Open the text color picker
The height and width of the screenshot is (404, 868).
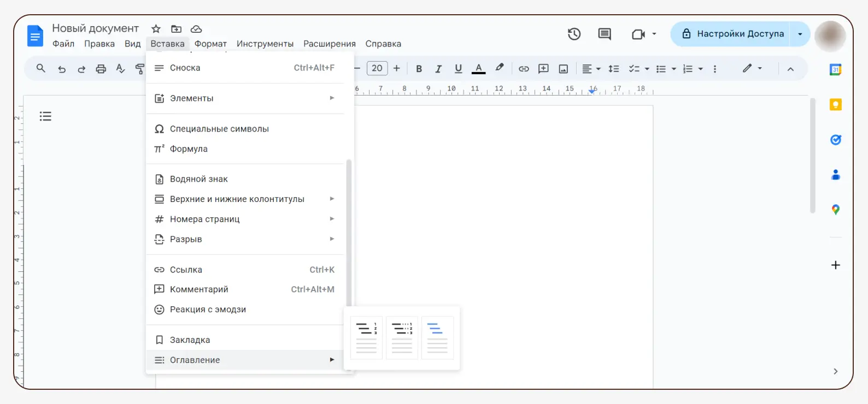(478, 69)
